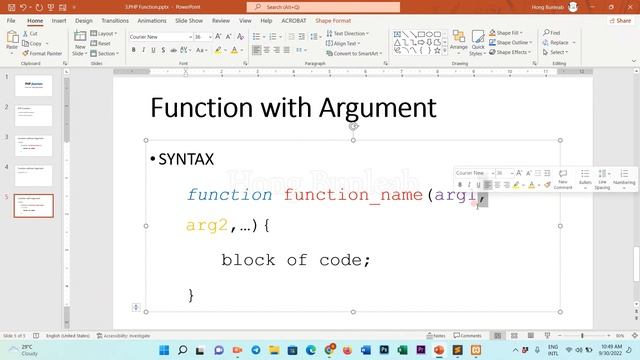Open the Text Direction dropdown
The image size is (640, 360).
pos(347,33)
